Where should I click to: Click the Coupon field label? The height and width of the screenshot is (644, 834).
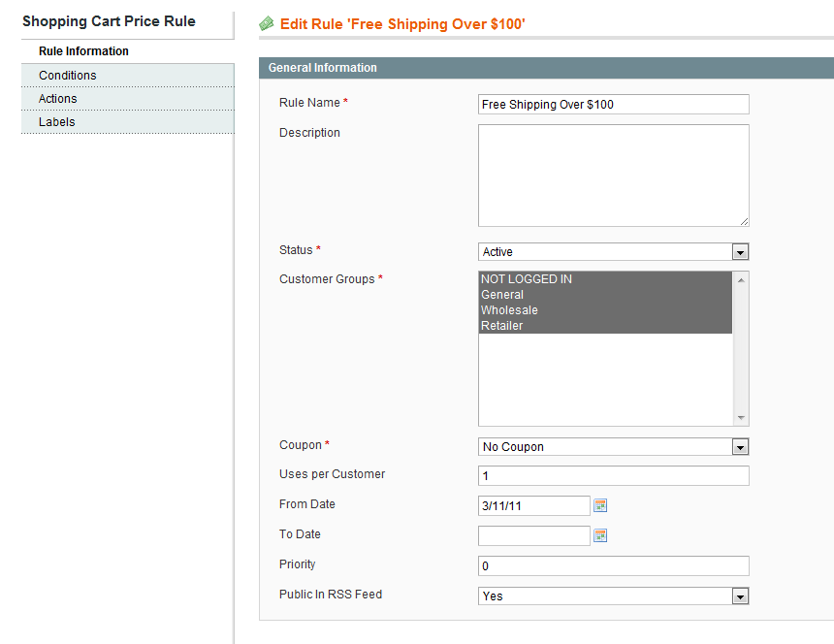[301, 445]
